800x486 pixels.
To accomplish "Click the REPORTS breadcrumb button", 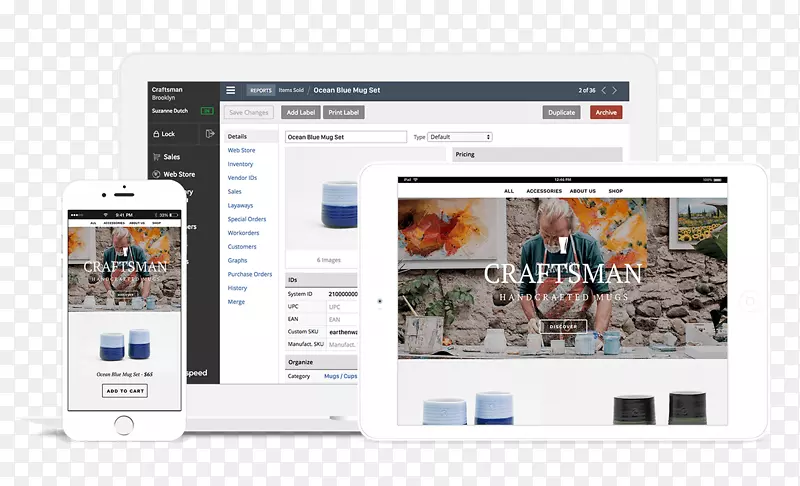I will pyautogui.click(x=261, y=90).
